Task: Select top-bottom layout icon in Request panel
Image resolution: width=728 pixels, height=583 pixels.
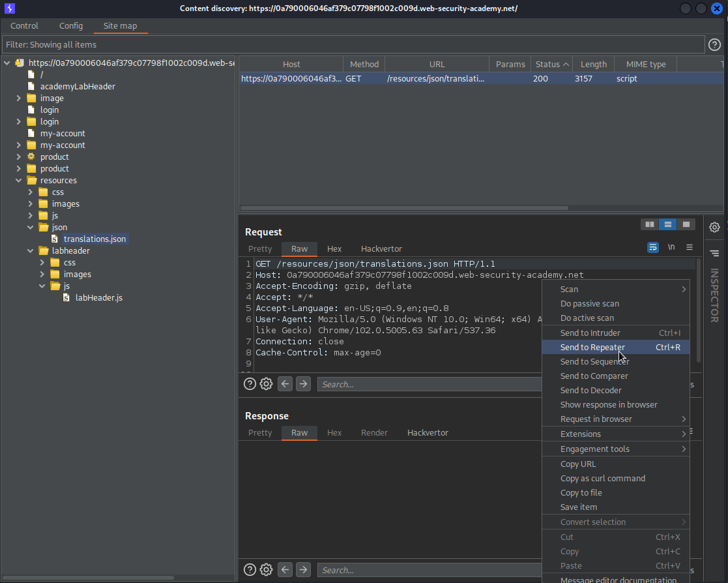Action: pos(667,224)
